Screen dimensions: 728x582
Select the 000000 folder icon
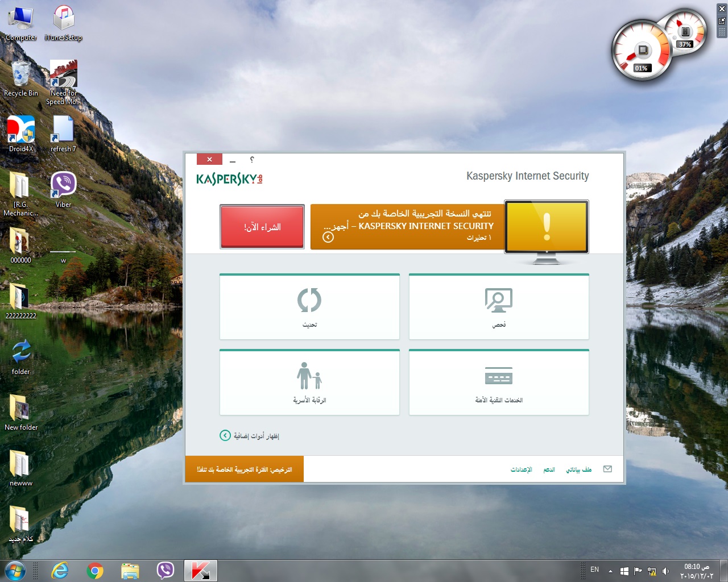(21, 246)
